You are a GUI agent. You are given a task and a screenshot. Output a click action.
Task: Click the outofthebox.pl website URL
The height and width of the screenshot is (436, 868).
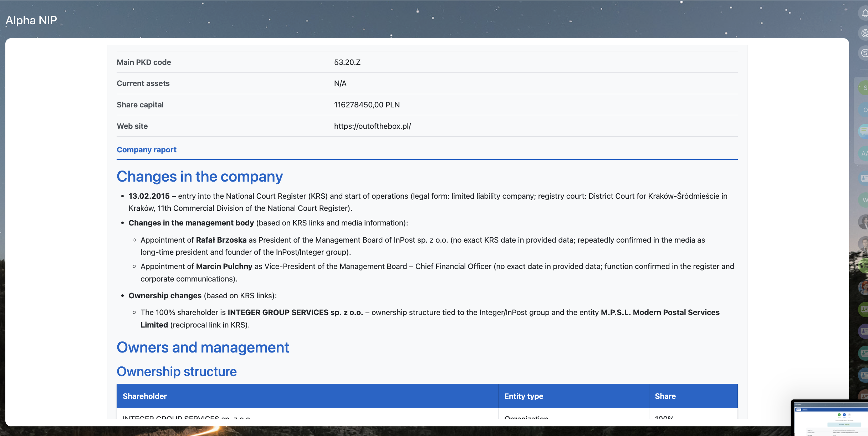click(372, 126)
